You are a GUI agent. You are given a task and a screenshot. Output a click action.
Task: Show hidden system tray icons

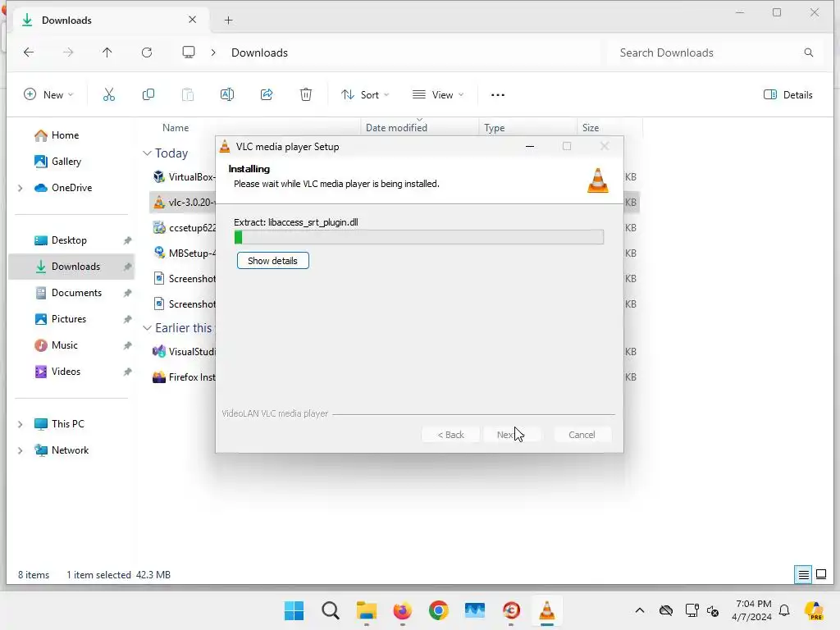(640, 610)
